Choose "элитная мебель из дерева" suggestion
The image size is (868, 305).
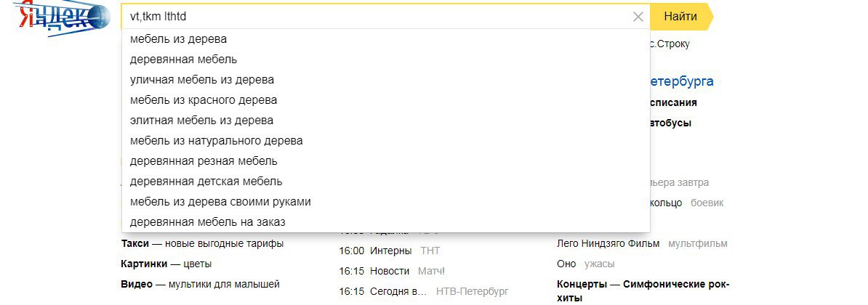click(201, 121)
